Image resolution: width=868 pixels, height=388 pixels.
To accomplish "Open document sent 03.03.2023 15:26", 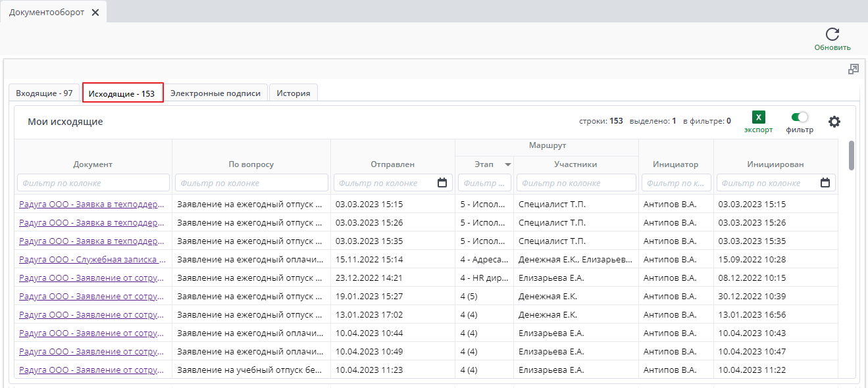I will tap(92, 223).
